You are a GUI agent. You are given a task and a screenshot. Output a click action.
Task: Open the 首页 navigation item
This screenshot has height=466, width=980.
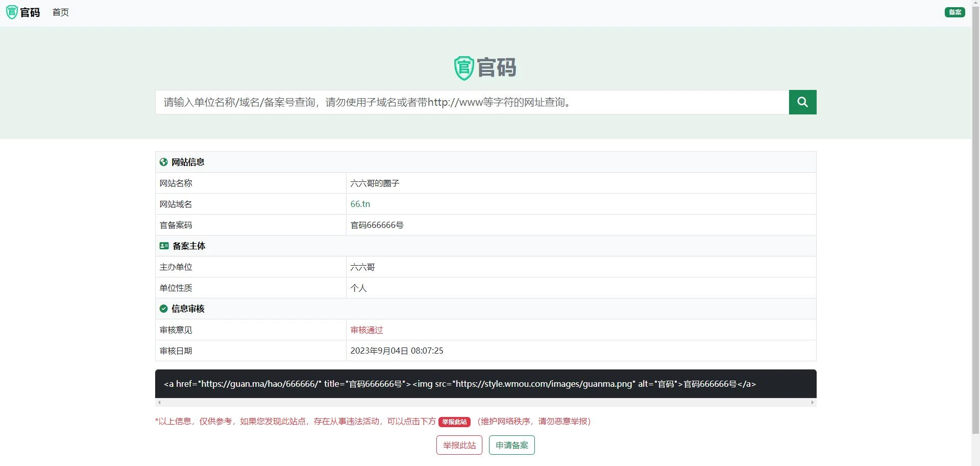[x=61, y=12]
